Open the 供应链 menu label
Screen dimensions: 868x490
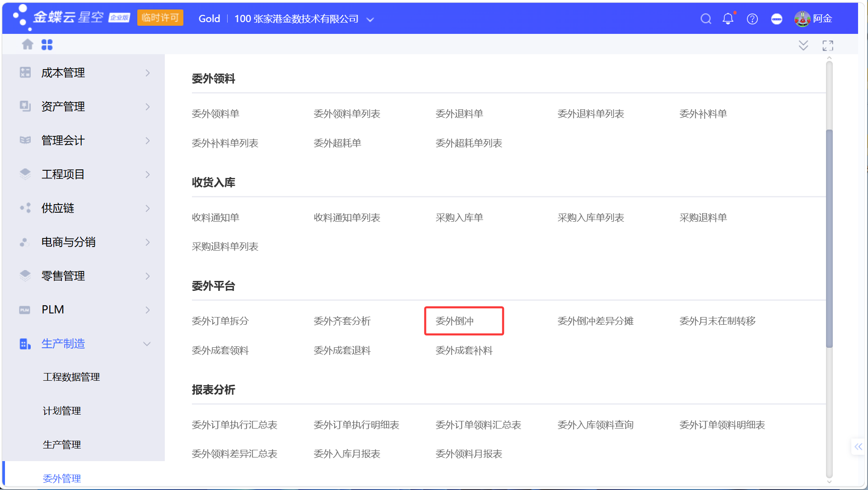(58, 208)
